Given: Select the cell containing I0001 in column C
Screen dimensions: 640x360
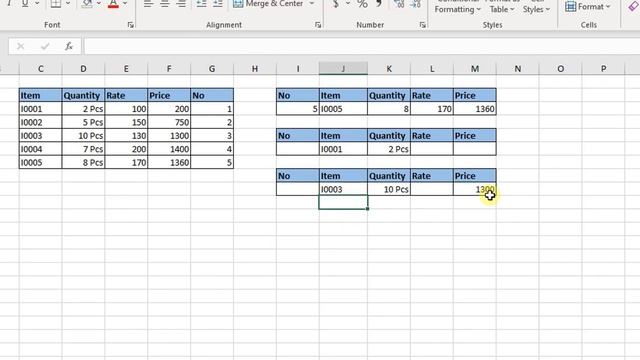Looking at the screenshot, I should pos(40,109).
